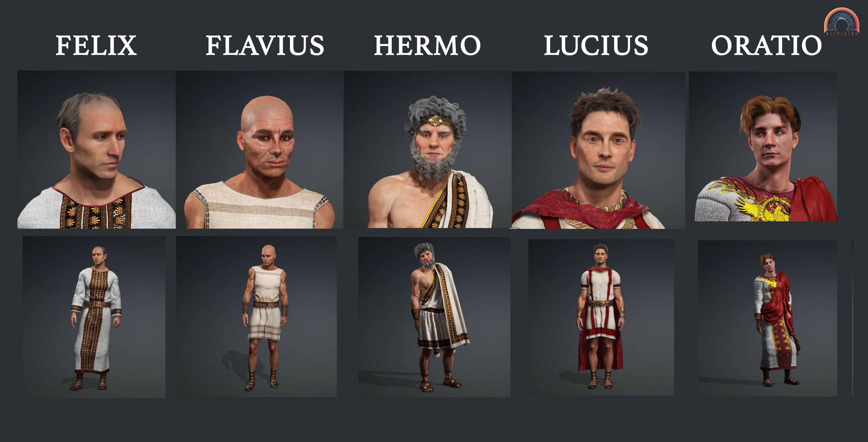The width and height of the screenshot is (868, 442).
Task: Open Felix's head portrait thumbnail
Action: click(96, 149)
